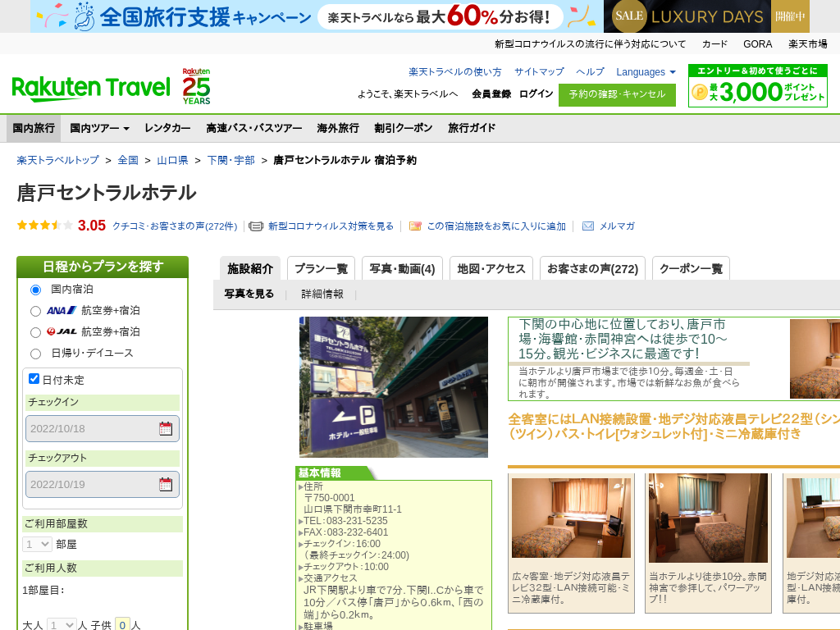The height and width of the screenshot is (630, 840).
Task: Open the ヘルプ link
Action: click(x=591, y=72)
